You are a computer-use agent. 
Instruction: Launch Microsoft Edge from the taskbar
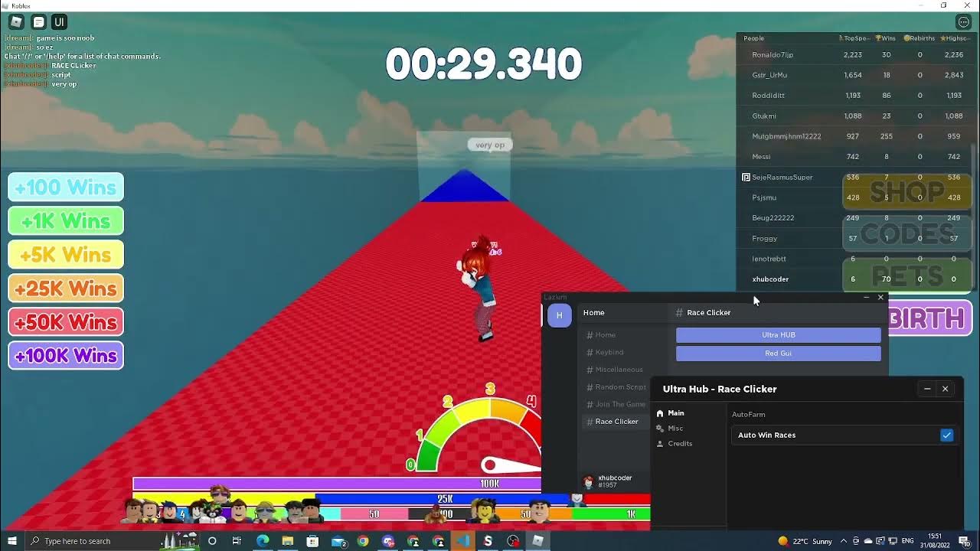[x=263, y=541]
